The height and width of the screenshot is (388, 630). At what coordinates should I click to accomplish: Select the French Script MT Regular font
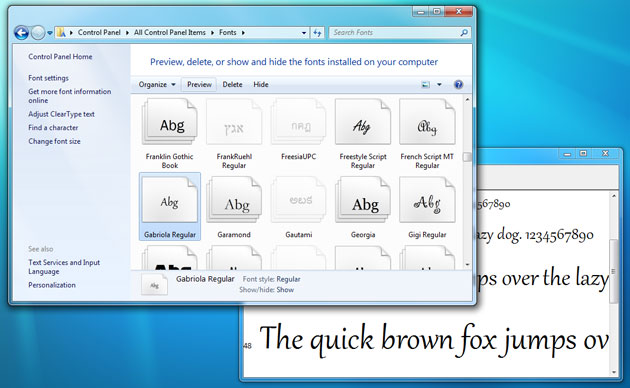pos(427,134)
